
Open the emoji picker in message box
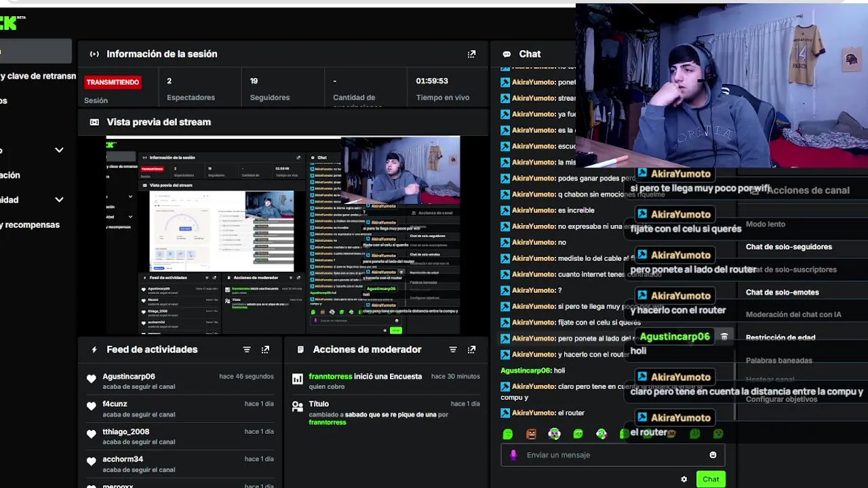click(713, 455)
